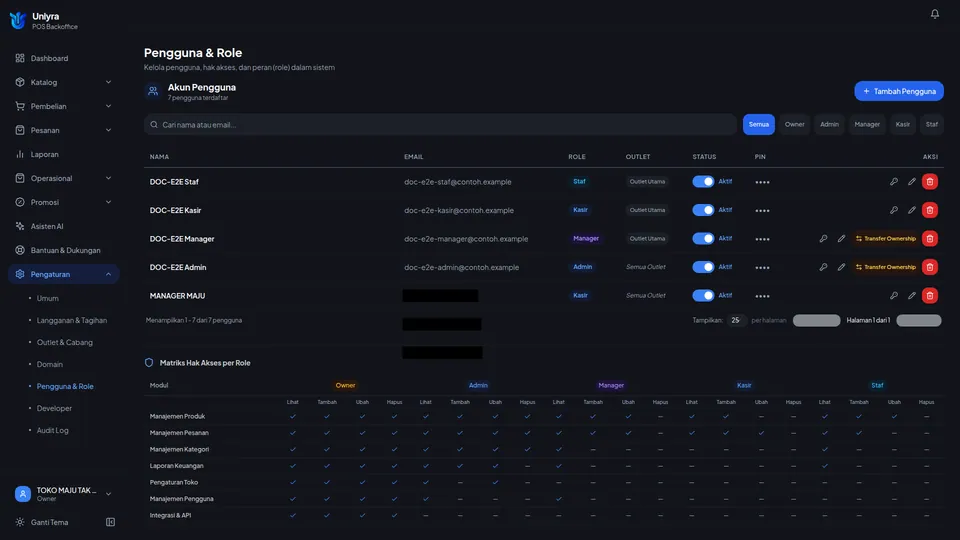Click the Akun Pengguna users icon
This screenshot has height=540, width=960.
pyautogui.click(x=152, y=91)
